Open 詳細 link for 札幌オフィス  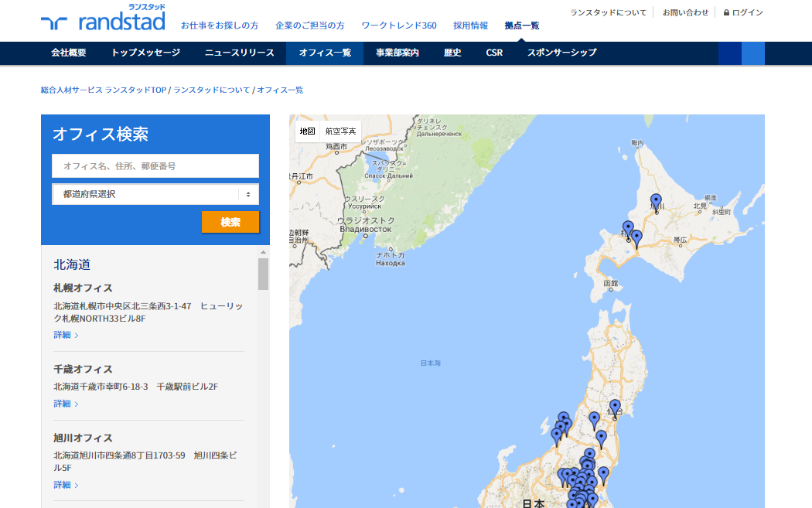click(x=66, y=335)
